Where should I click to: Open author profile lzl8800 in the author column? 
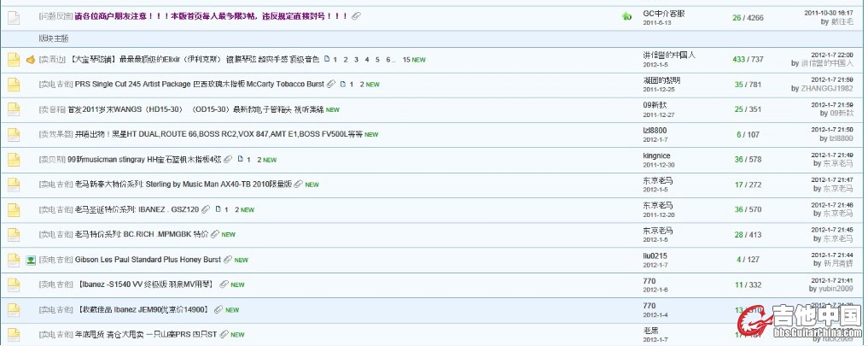[655, 131]
